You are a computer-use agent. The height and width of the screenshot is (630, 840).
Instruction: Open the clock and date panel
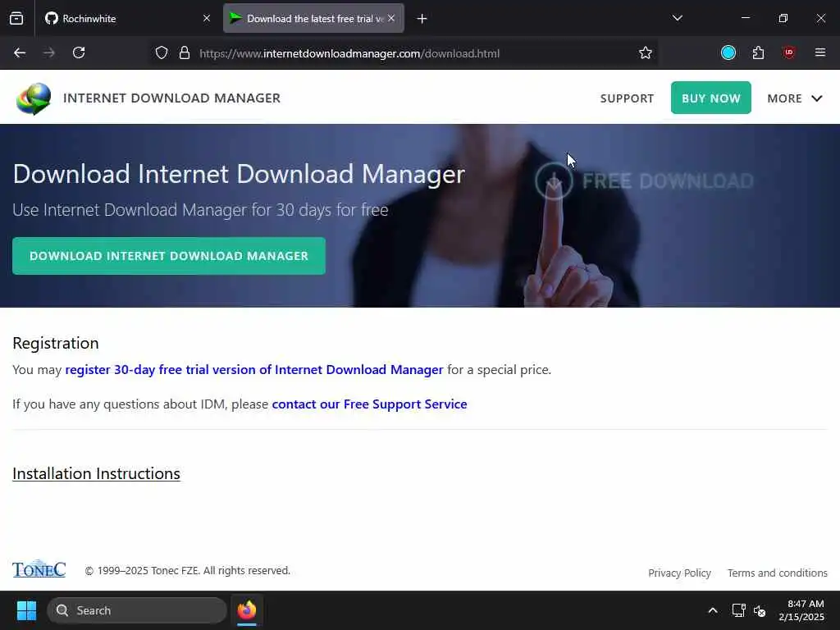pyautogui.click(x=801, y=610)
